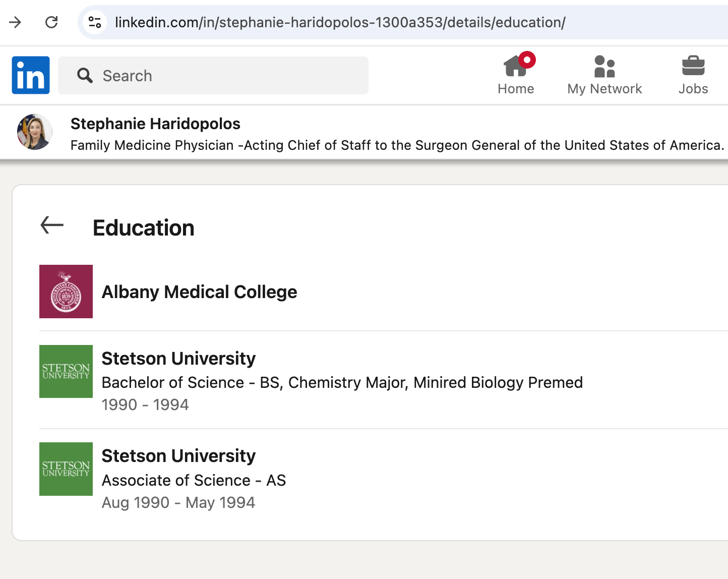The width and height of the screenshot is (728, 579).
Task: Reload the page with the refresh icon
Action: [51, 22]
